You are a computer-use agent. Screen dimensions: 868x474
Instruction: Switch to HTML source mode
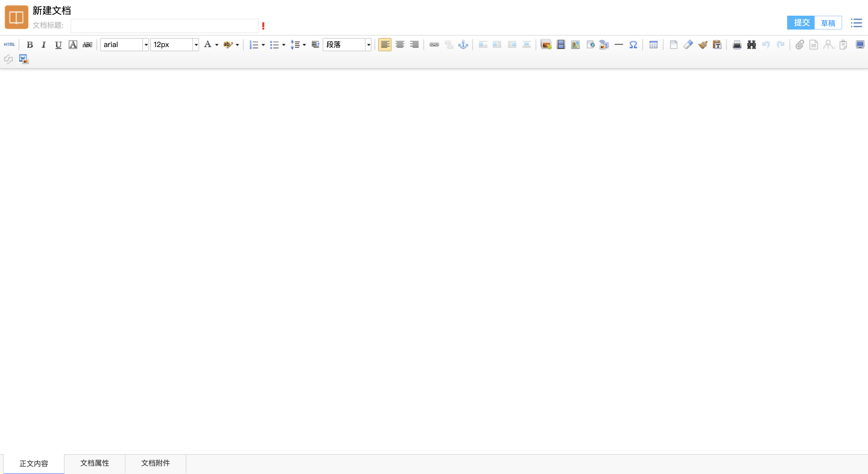[9, 44]
